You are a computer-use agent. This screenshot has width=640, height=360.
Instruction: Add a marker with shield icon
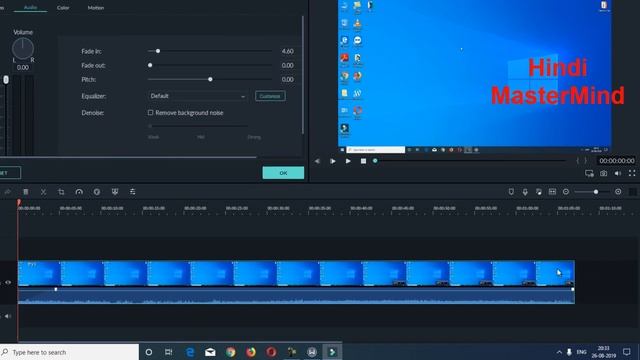511,192
